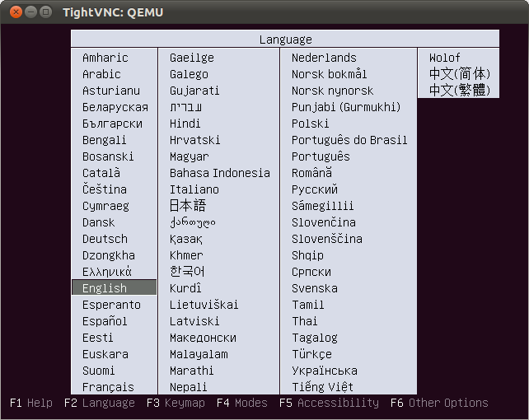
Task: Expand the F4 Modes options
Action: click(x=242, y=403)
